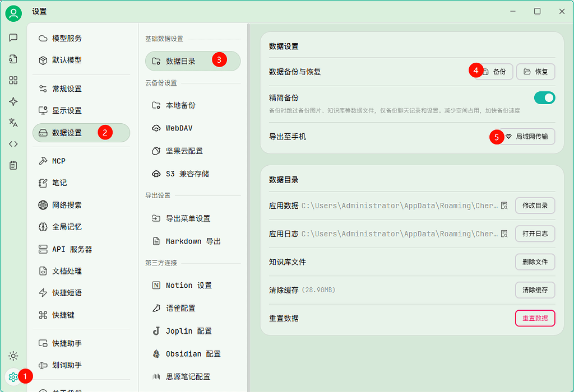The width and height of the screenshot is (574, 392).
Task: Select 数据设置 in the settings menu
Action: point(81,133)
